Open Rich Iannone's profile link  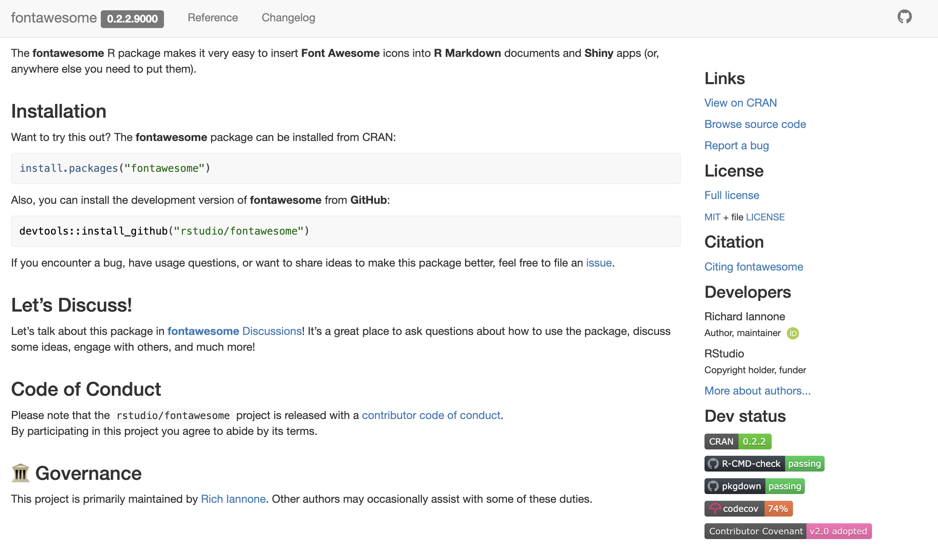coord(233,499)
